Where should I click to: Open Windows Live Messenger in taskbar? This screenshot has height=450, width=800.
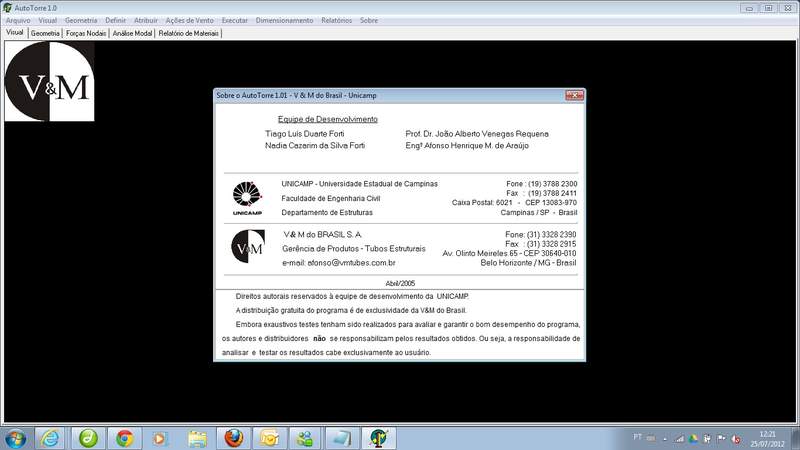[305, 438]
